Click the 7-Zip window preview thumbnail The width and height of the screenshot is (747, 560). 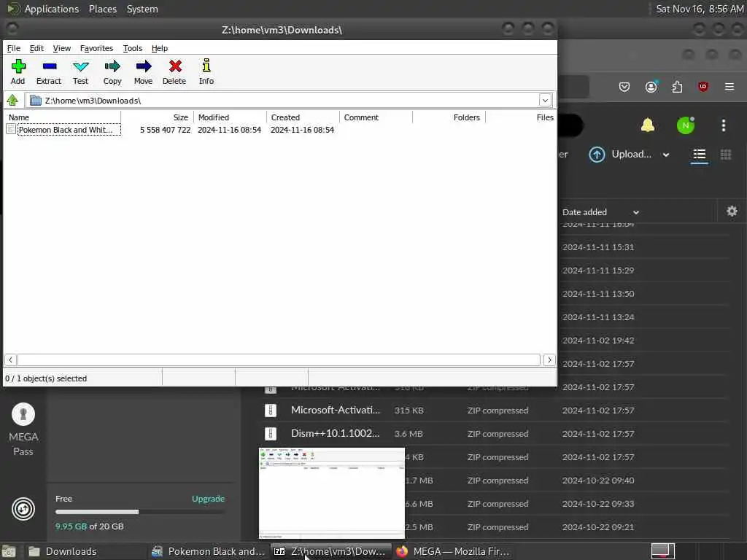tap(332, 493)
